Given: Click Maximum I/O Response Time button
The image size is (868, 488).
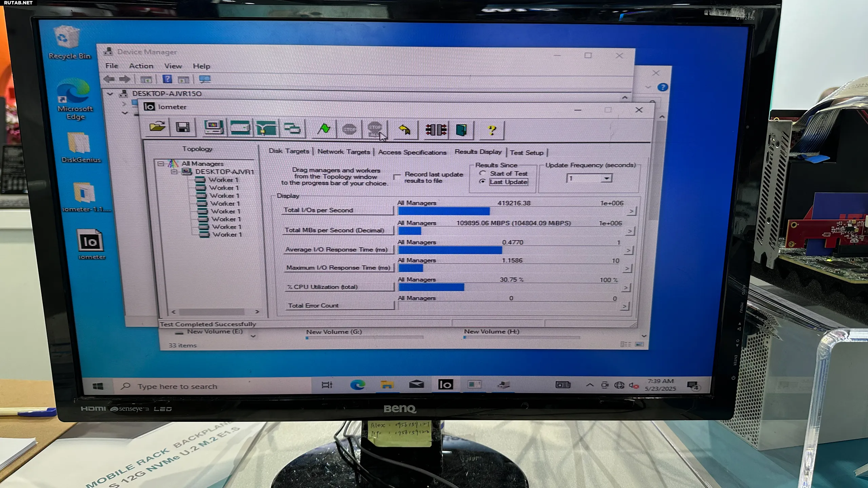Looking at the screenshot, I should pos(339,268).
